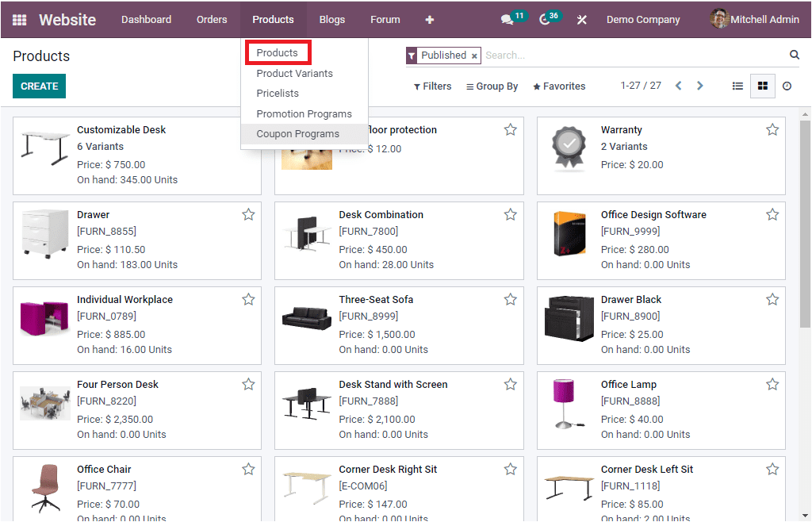Screen dimensions: 812x522
Task: Favorite the Office Chair product
Action: (x=248, y=469)
